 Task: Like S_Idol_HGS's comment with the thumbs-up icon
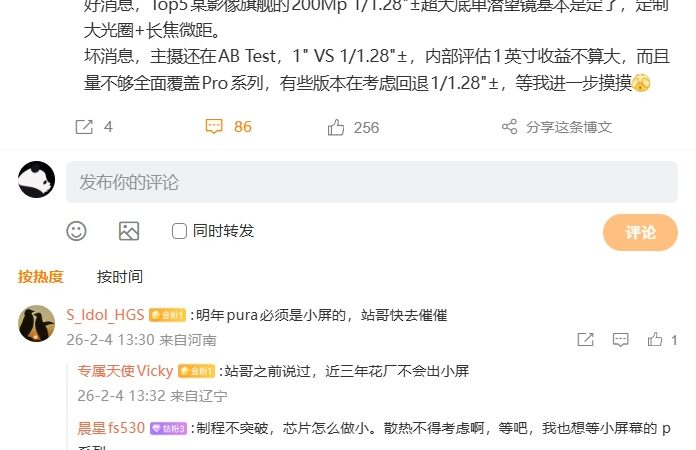tap(655, 339)
